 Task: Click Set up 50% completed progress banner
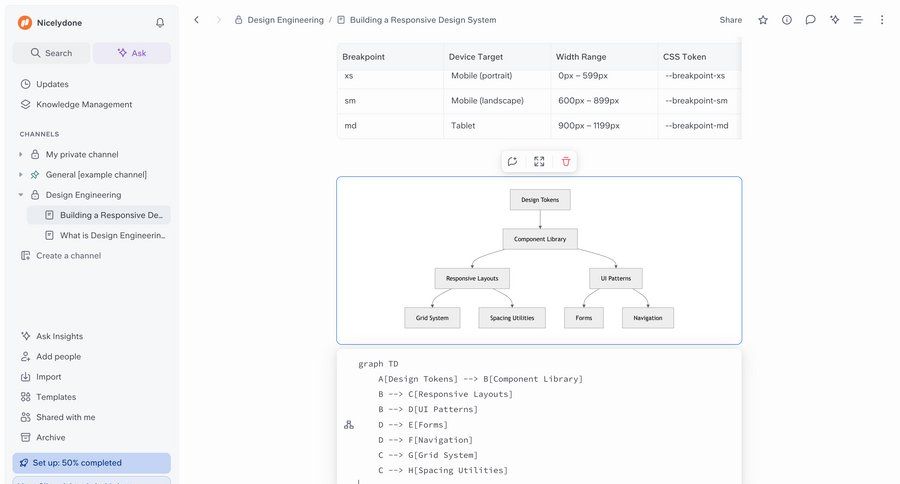tap(91, 463)
